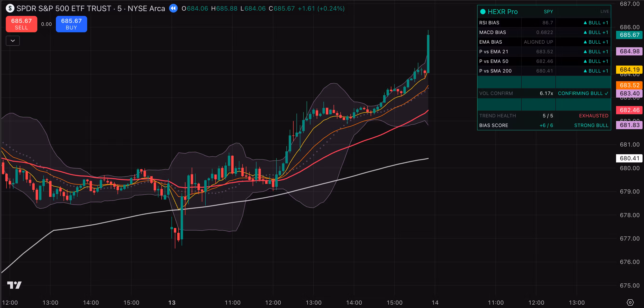Image resolution: width=644 pixels, height=308 pixels.
Task: Click the 678.00 price axis tick
Action: pyautogui.click(x=630, y=215)
